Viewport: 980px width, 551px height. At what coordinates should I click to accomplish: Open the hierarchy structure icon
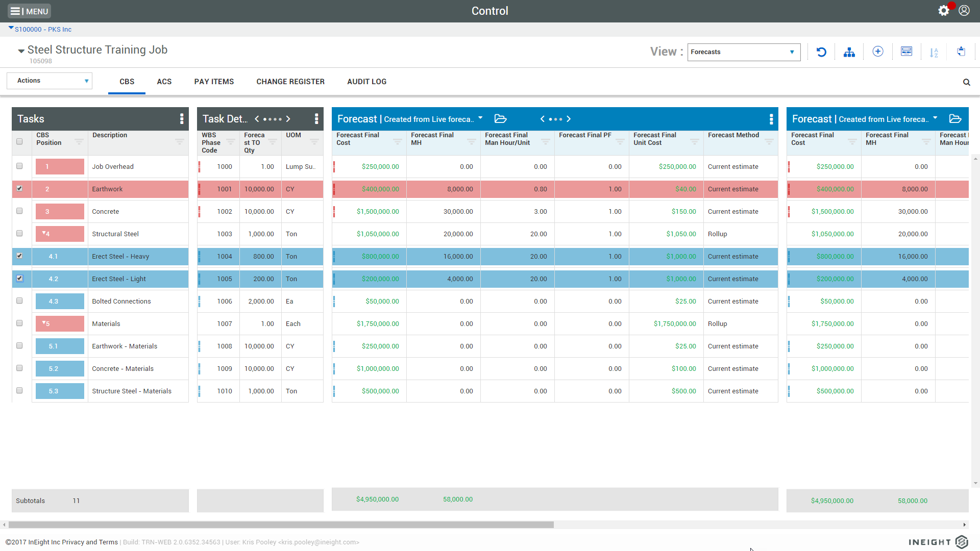849,52
